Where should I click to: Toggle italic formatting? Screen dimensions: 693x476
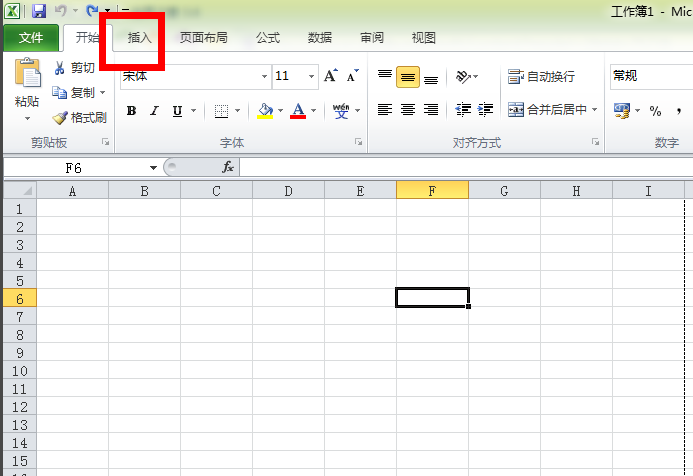[154, 110]
